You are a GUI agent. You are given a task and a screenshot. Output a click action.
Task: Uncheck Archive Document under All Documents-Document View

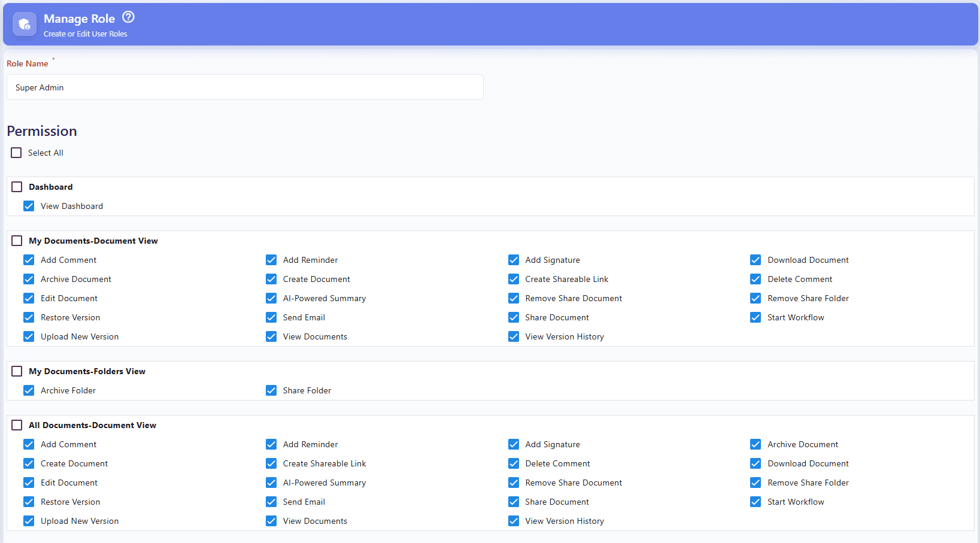tap(756, 444)
